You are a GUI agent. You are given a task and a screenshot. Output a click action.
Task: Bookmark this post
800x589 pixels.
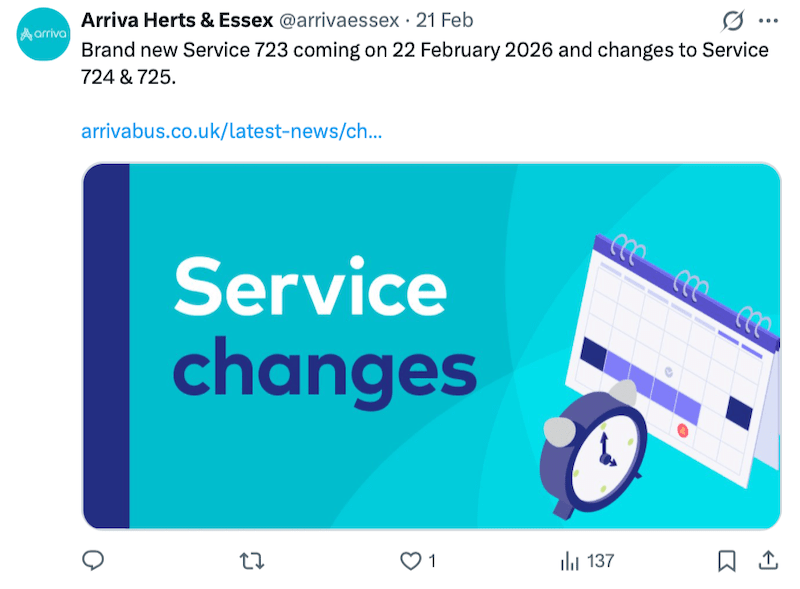(727, 561)
